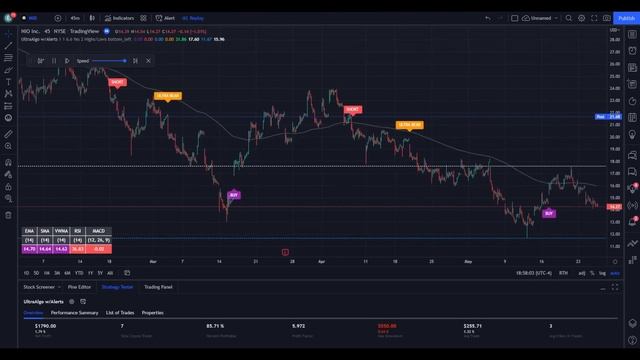Select the chart layout square icon
Image resolution: width=640 pixels, height=360 pixels.
514,18
